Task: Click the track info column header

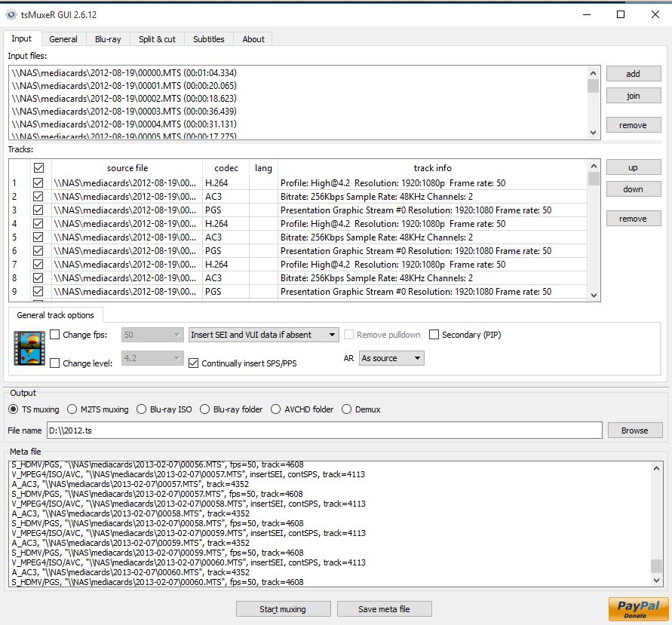Action: (432, 168)
